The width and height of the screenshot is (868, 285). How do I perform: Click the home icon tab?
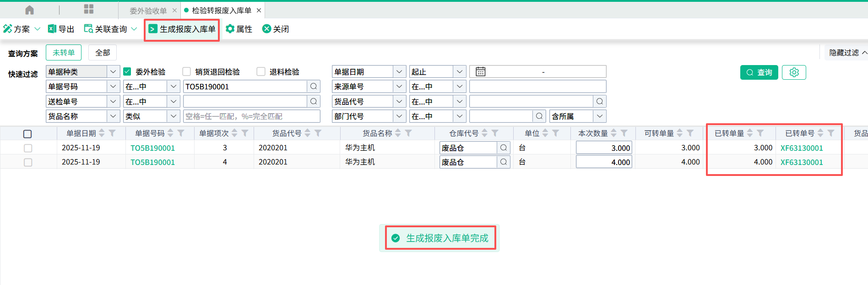(29, 10)
